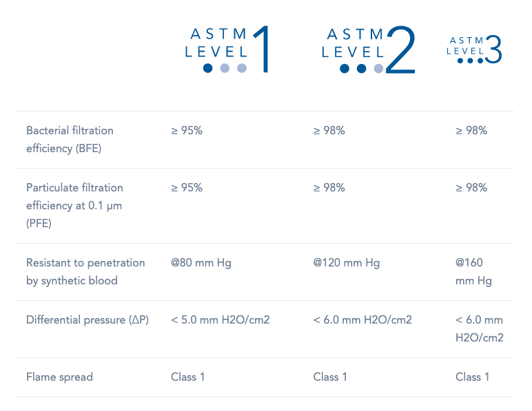Click the ASTM Level 2 logo
The image size is (532, 411).
[368, 50]
